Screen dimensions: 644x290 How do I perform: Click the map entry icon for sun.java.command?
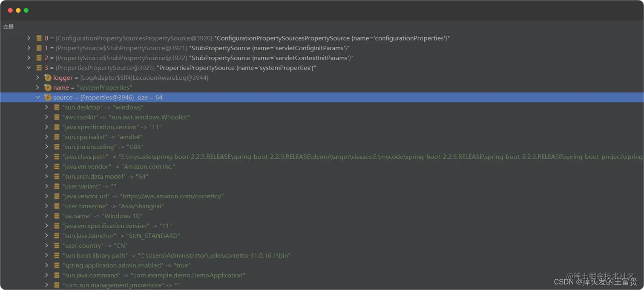pyautogui.click(x=57, y=275)
